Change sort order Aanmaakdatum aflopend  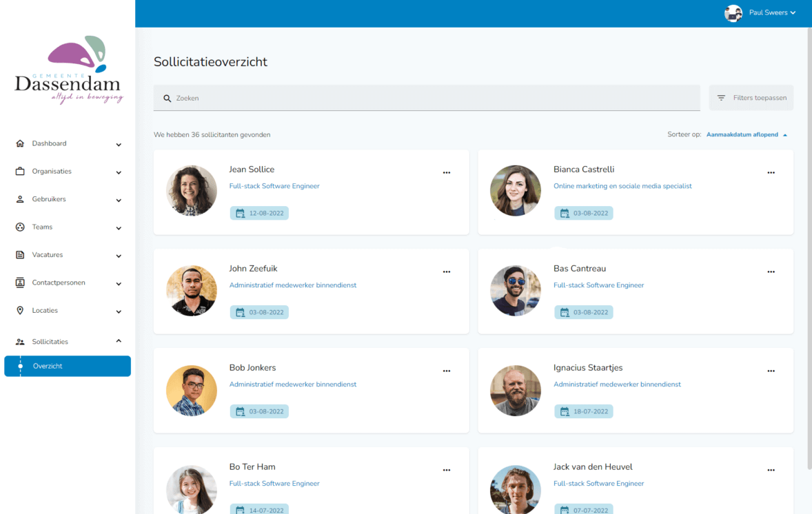coord(746,135)
